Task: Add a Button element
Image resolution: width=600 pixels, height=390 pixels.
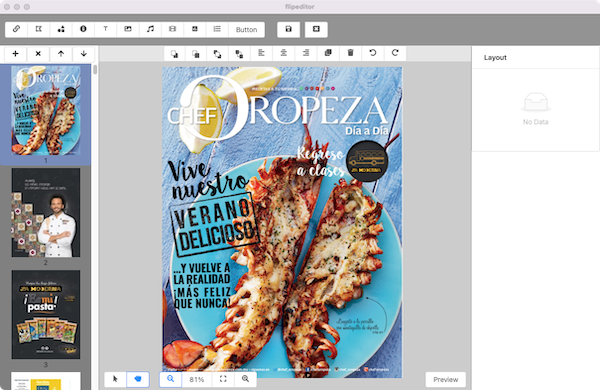Action: point(246,29)
